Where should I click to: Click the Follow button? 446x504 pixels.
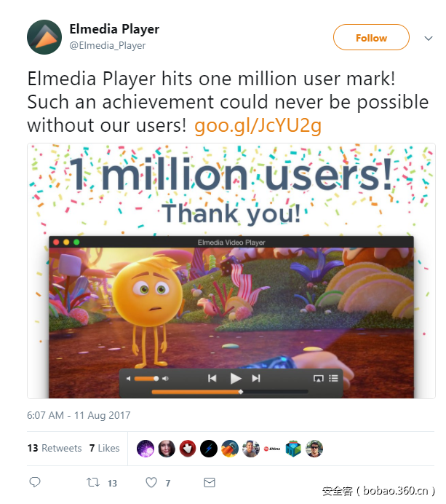click(371, 38)
